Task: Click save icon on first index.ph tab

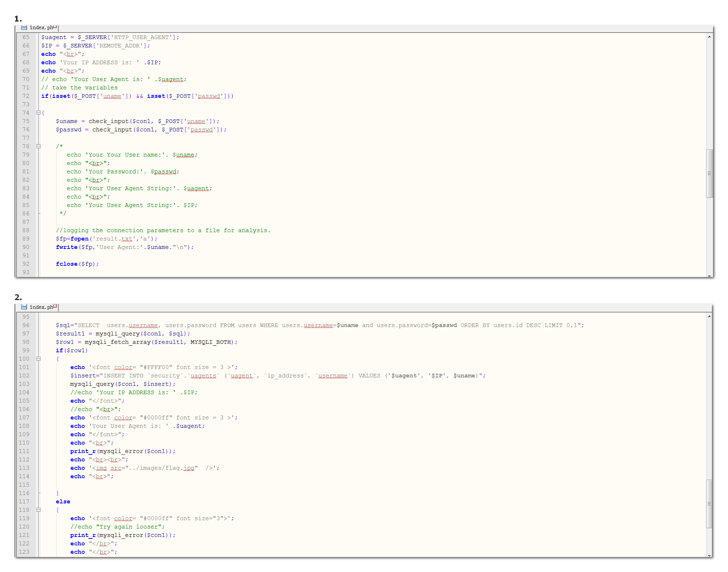Action: [x=24, y=28]
